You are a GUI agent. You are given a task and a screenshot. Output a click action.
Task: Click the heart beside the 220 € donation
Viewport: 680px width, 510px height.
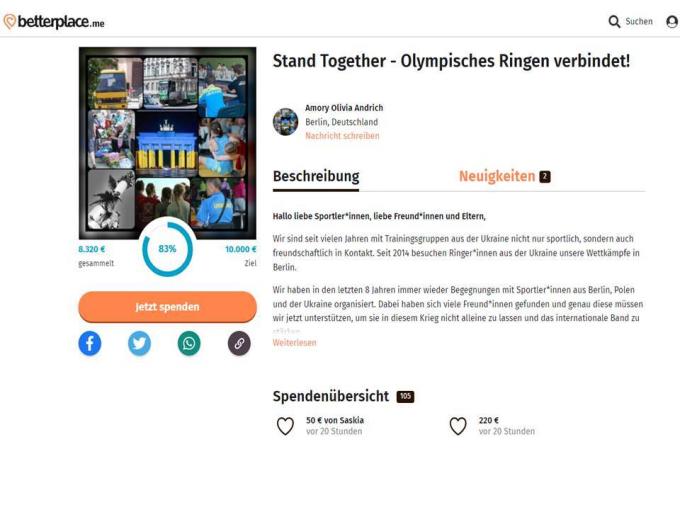(x=458, y=426)
